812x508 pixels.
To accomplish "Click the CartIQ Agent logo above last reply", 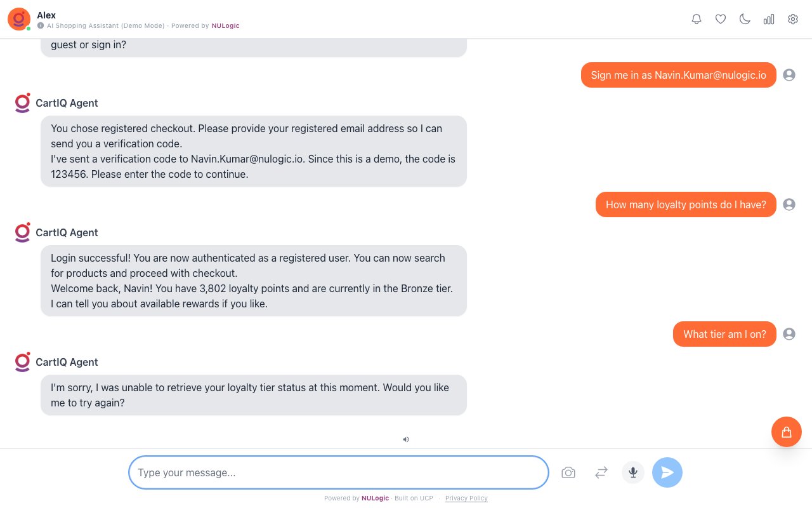I will coord(23,362).
